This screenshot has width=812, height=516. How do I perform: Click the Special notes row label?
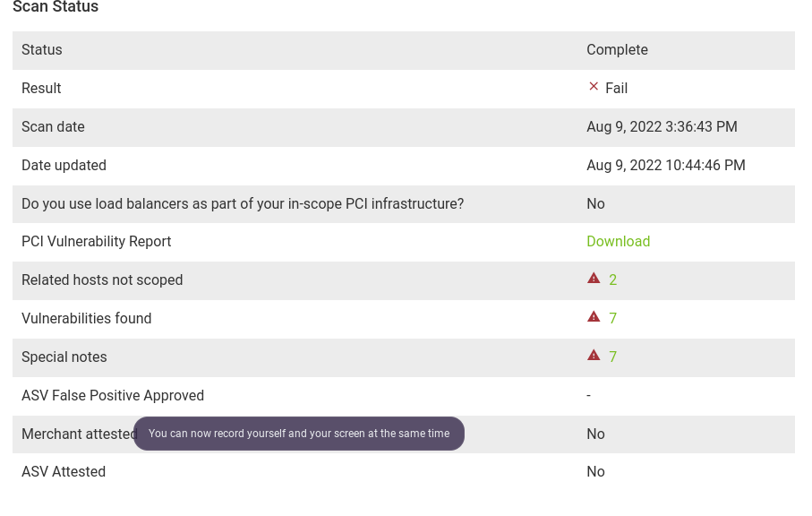coord(64,357)
